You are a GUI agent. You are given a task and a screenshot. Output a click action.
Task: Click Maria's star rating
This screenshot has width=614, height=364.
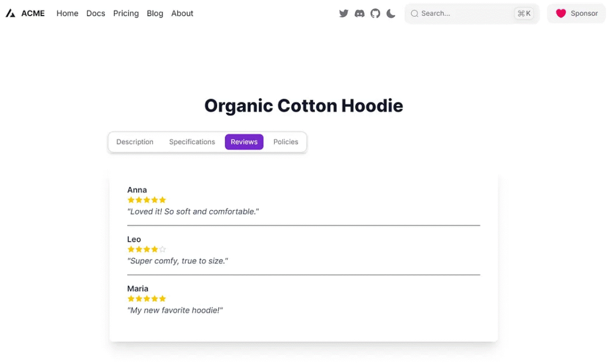coord(146,299)
